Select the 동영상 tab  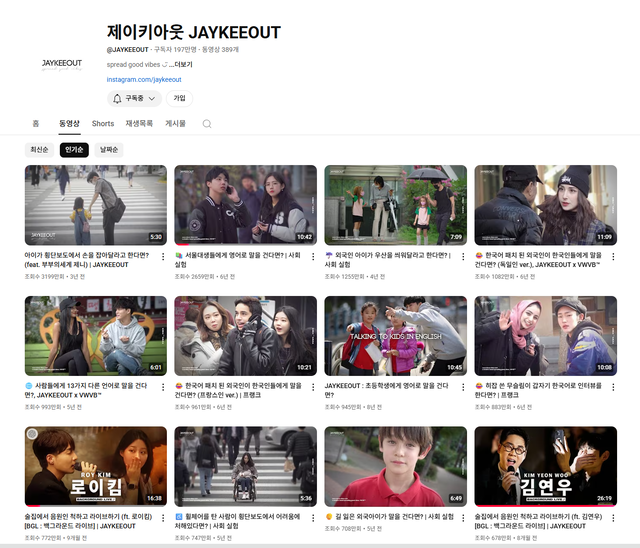tap(69, 123)
